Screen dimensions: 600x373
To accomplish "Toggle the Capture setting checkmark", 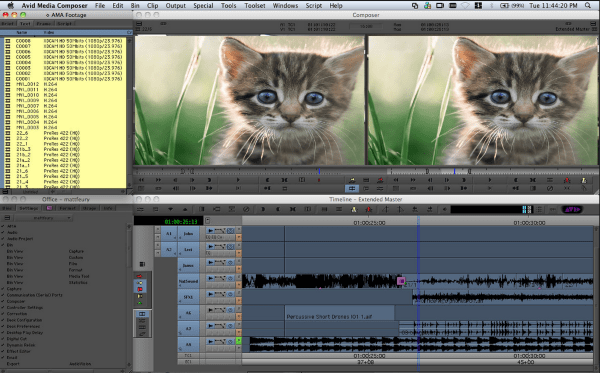I will 3,289.
